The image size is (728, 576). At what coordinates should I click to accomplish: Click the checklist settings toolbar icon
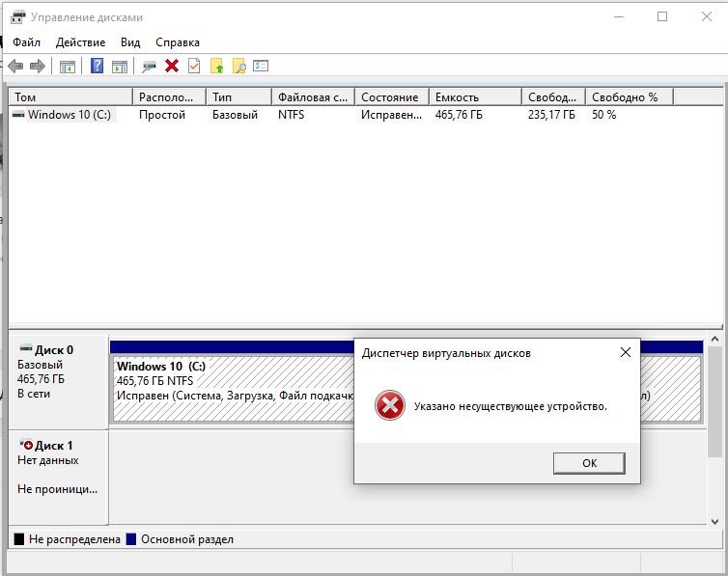click(261, 66)
